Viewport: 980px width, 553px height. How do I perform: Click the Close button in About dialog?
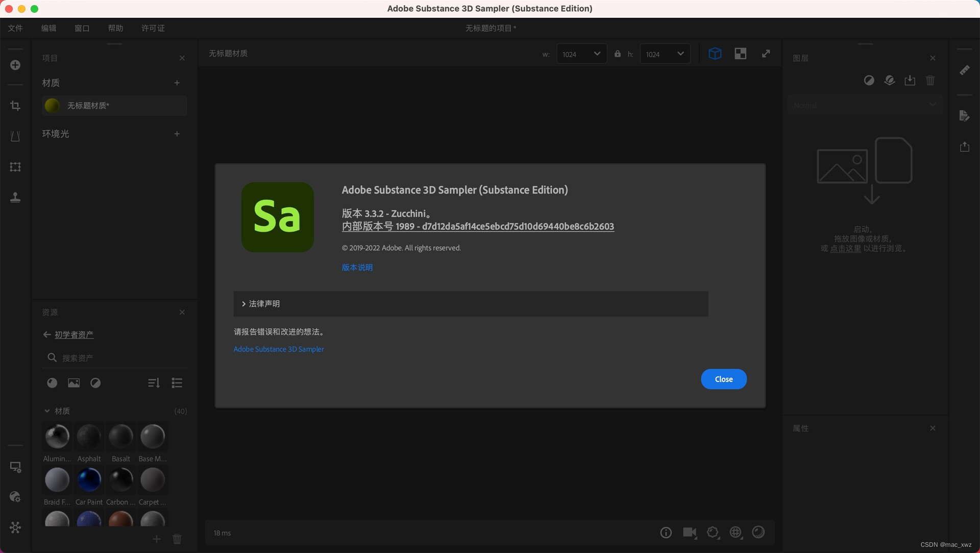coord(724,379)
